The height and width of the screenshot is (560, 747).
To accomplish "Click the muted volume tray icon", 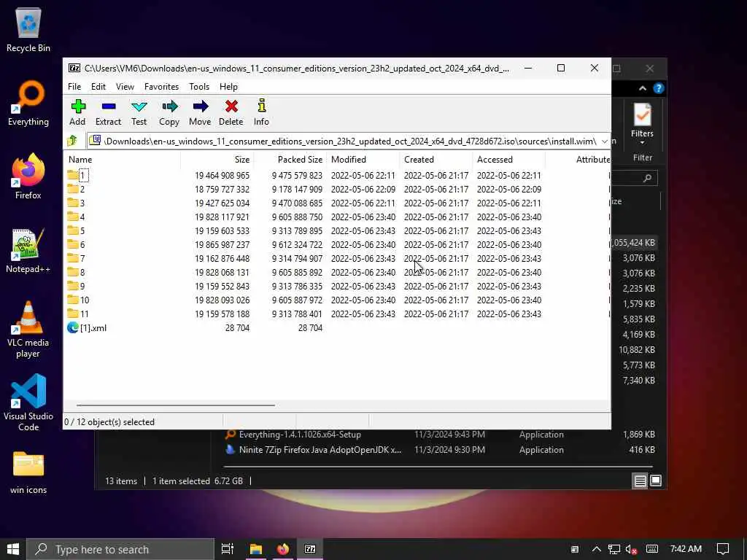I will (631, 549).
